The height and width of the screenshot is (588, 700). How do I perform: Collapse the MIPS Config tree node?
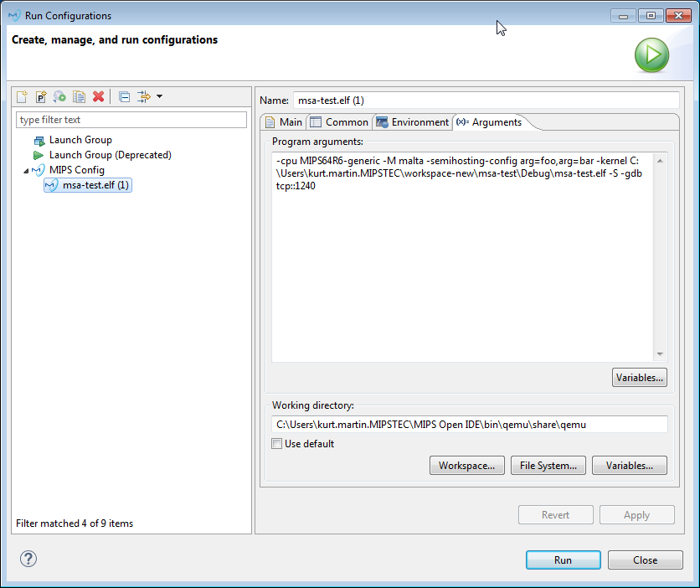coord(25,170)
